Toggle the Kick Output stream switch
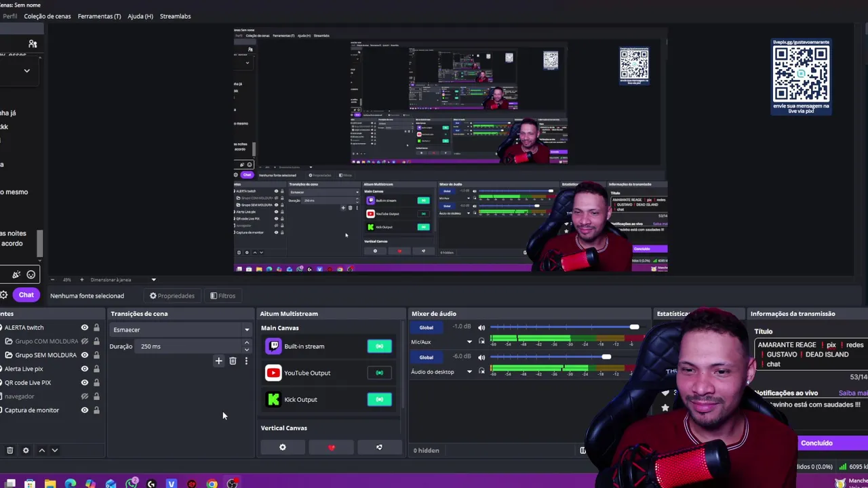 (x=379, y=399)
